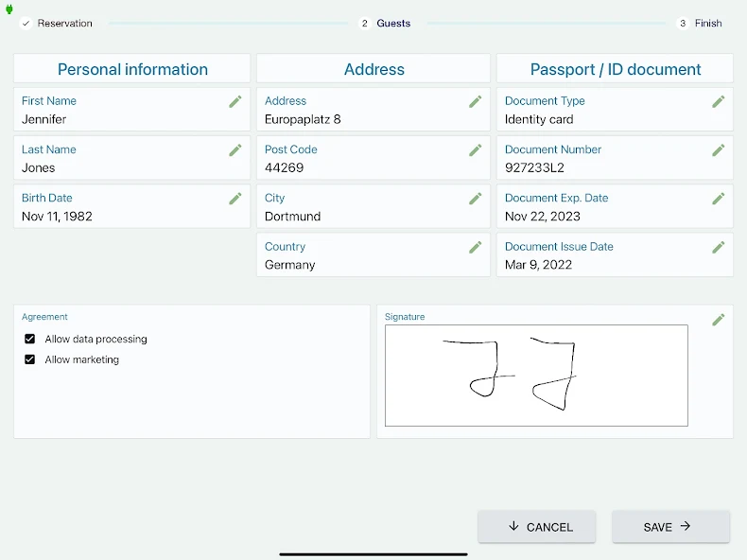
Task: Click inside the signature drawing box
Action: tap(536, 376)
